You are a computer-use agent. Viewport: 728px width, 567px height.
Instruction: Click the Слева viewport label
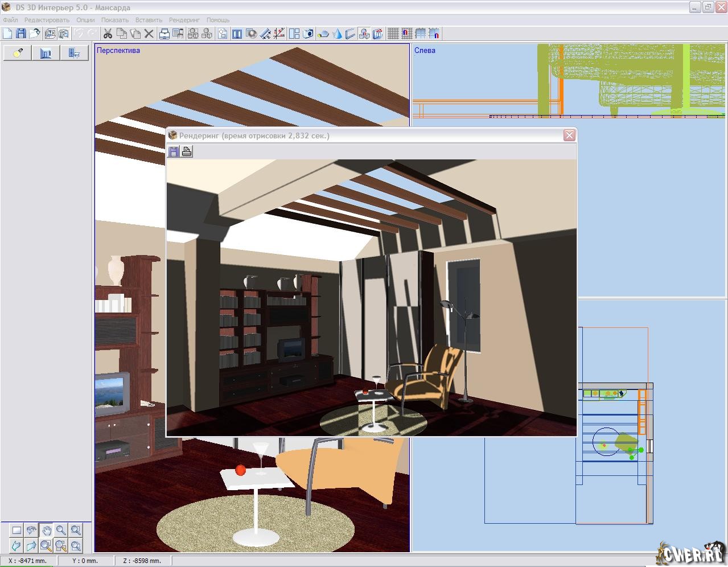tap(425, 50)
